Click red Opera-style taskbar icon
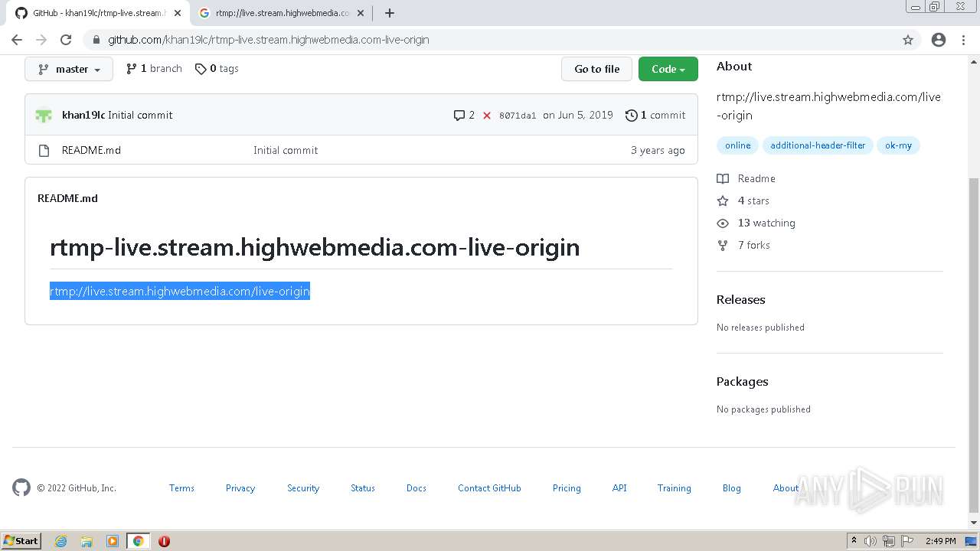 click(164, 541)
